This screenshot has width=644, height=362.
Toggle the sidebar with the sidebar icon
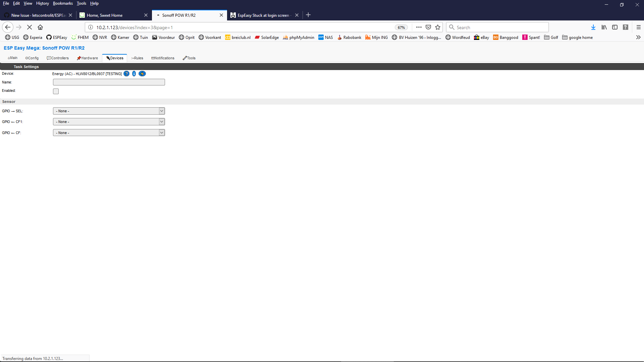pyautogui.click(x=615, y=27)
